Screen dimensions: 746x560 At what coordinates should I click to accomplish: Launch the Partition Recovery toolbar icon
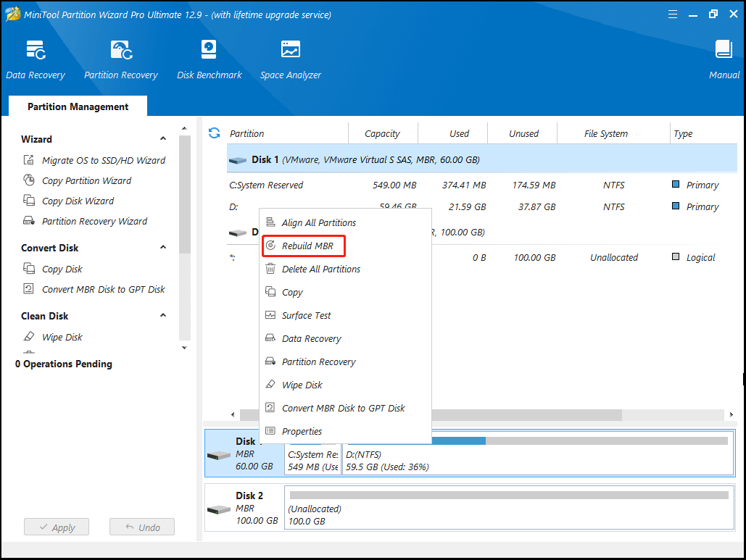(121, 50)
